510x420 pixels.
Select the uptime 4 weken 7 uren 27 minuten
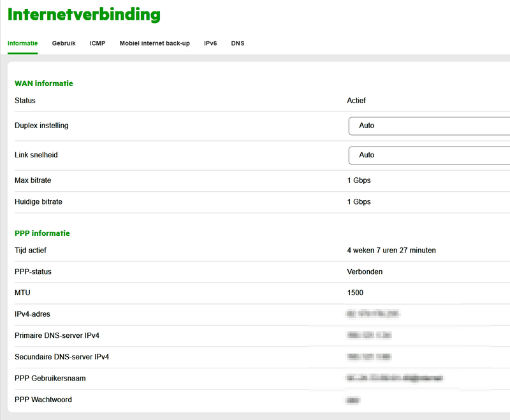391,250
